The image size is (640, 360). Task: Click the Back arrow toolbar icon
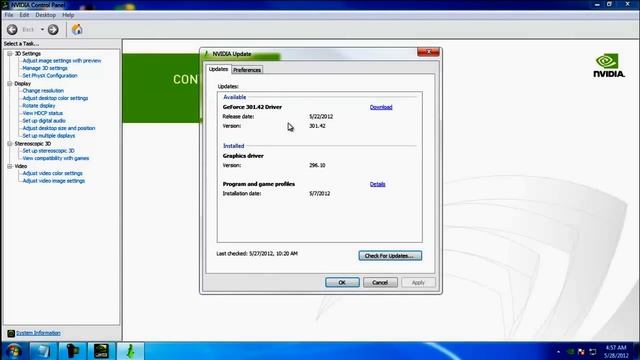[x=12, y=29]
